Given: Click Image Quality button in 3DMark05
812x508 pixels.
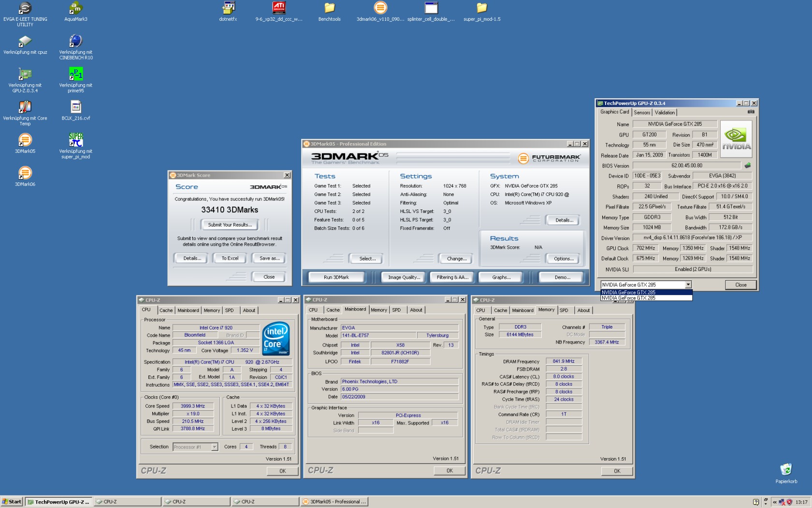Looking at the screenshot, I should coord(404,277).
